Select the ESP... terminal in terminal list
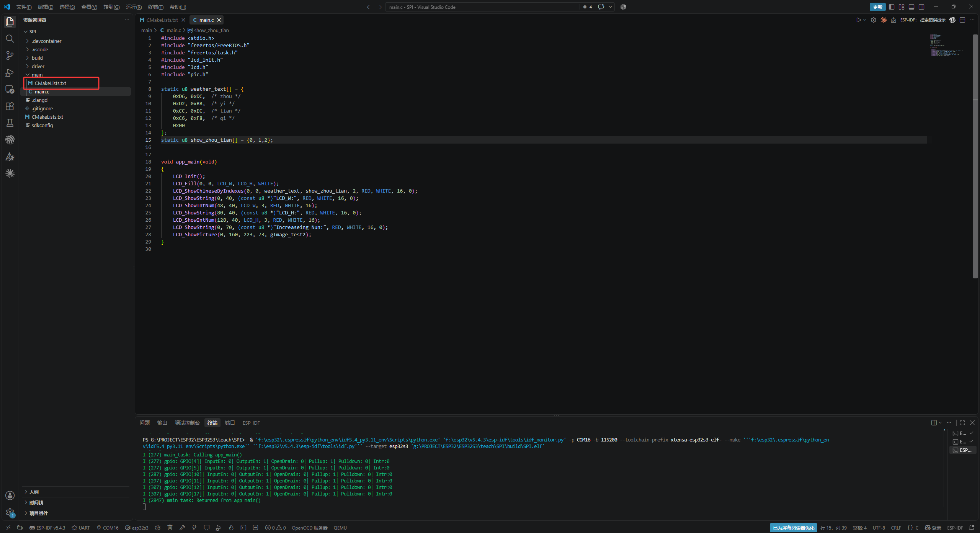 (x=962, y=450)
